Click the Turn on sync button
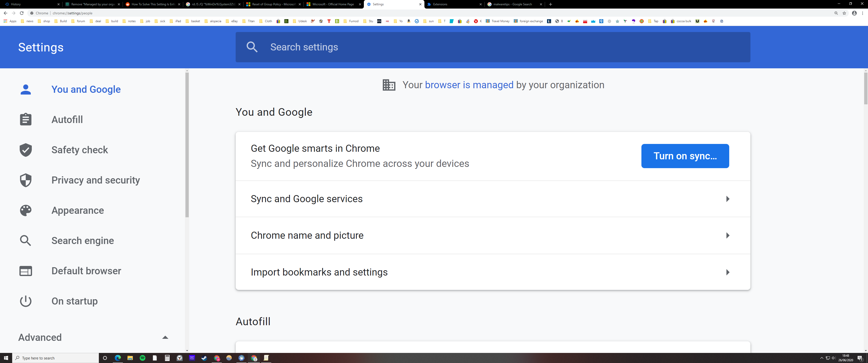 (x=685, y=156)
